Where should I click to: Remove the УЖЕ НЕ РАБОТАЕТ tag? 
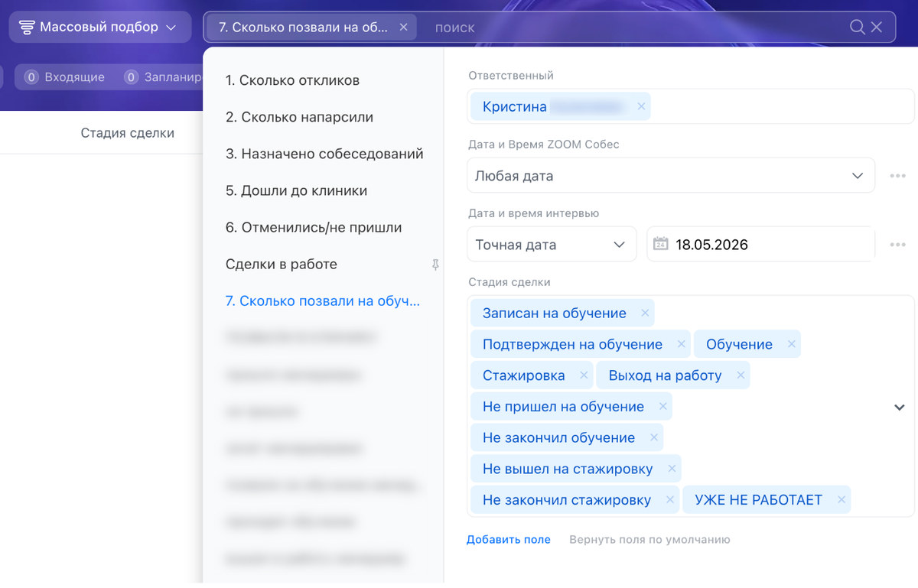pyautogui.click(x=841, y=500)
